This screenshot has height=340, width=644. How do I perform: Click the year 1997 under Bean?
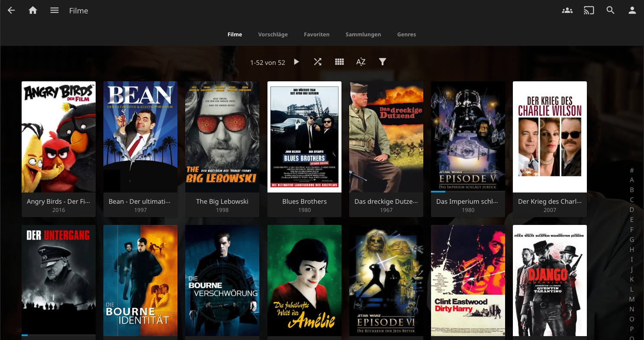click(140, 210)
